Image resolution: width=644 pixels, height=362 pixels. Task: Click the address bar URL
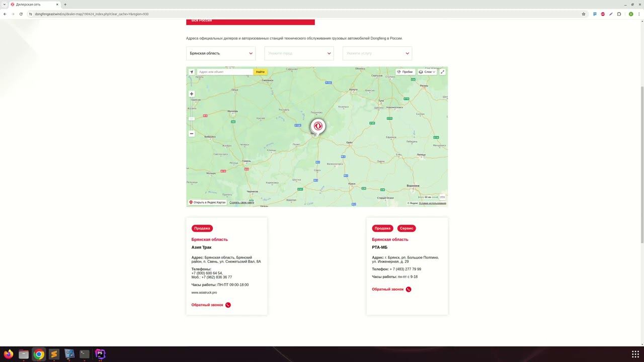(92, 14)
